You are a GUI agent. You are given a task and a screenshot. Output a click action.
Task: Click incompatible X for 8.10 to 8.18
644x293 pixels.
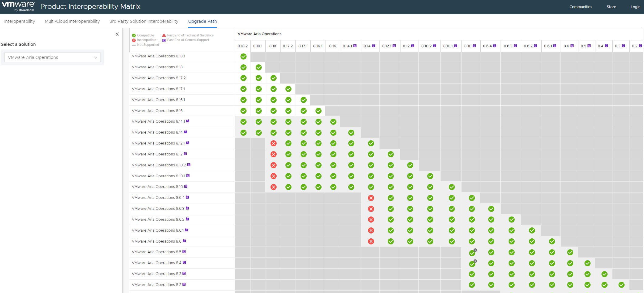(274, 187)
